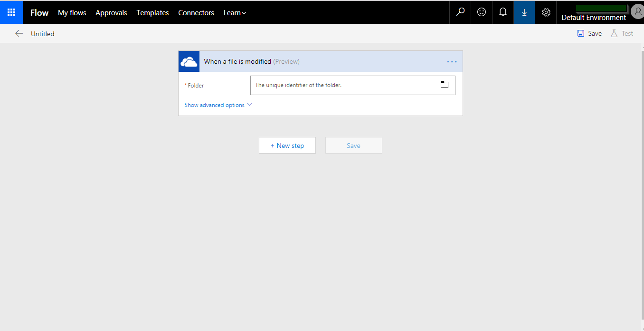Open the Connectors page
644x331 pixels.
click(196, 13)
